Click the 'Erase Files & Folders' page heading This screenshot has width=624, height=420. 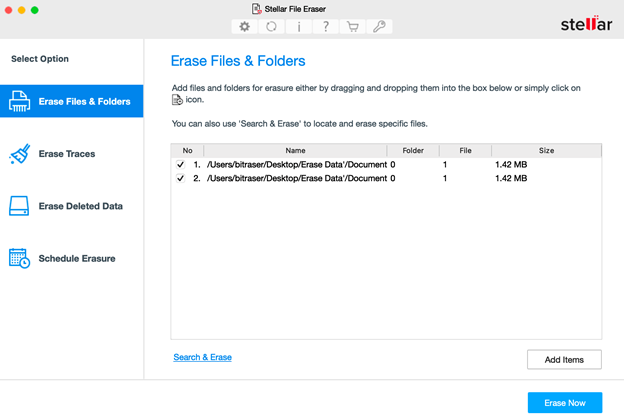(x=238, y=61)
